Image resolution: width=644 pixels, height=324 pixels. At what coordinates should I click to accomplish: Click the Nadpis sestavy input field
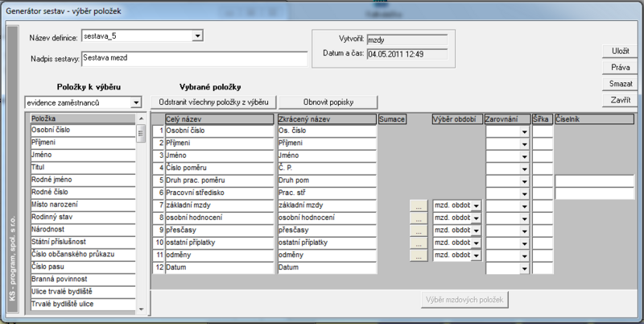coord(194,59)
